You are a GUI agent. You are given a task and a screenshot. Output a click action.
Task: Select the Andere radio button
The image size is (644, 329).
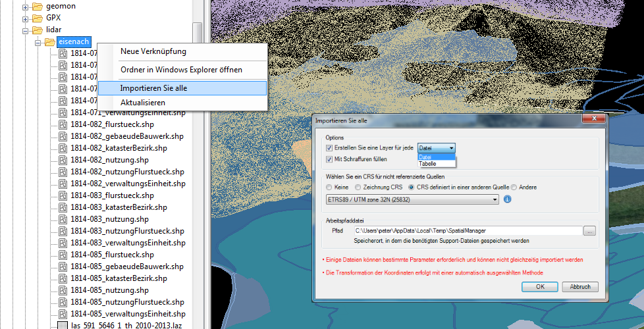point(514,188)
